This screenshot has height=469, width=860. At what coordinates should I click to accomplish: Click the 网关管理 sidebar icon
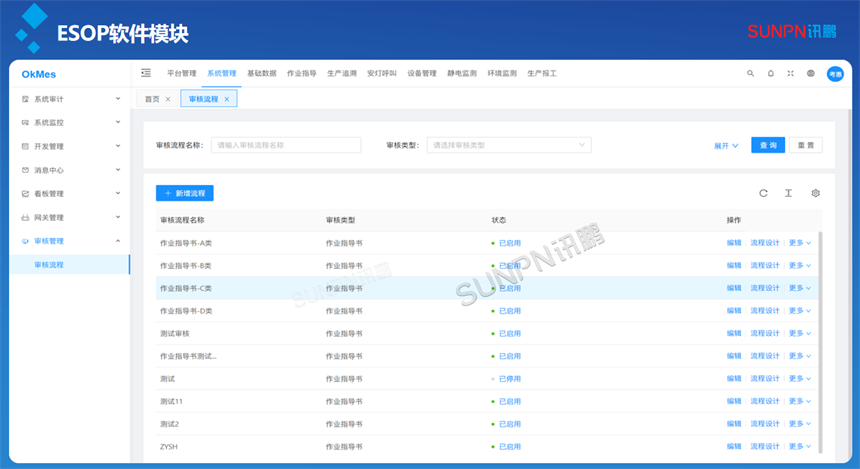tap(25, 218)
